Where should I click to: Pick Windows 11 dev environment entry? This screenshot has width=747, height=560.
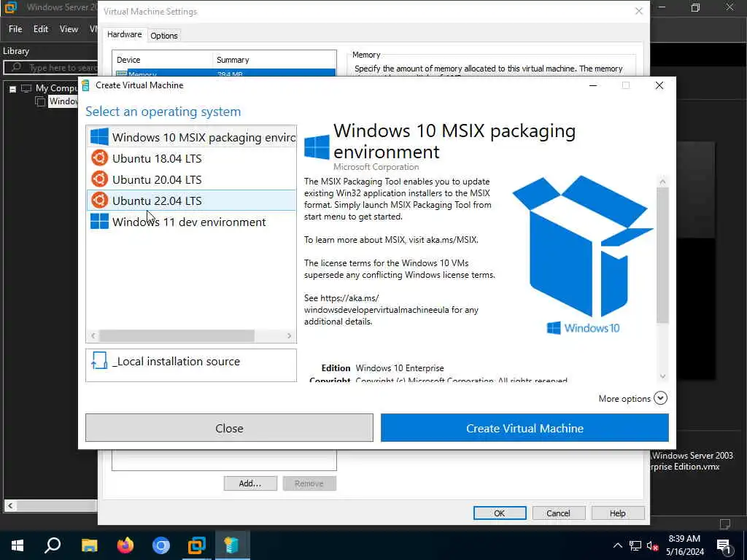[x=191, y=222]
